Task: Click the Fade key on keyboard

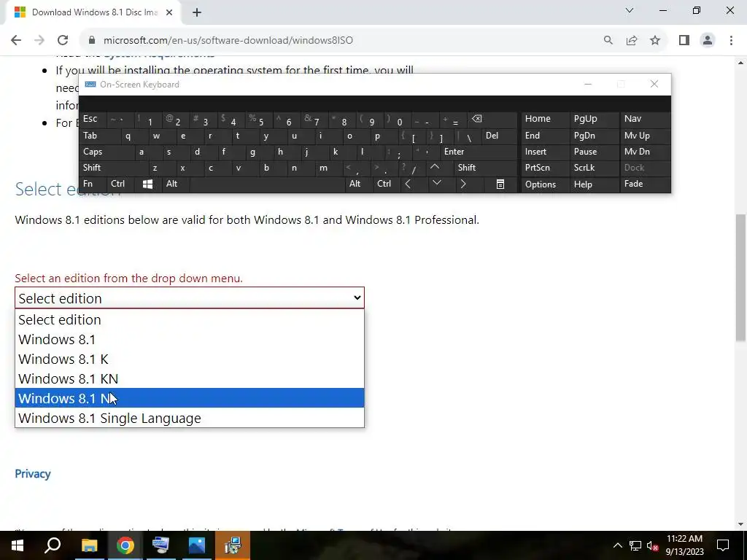Action: pyautogui.click(x=644, y=184)
